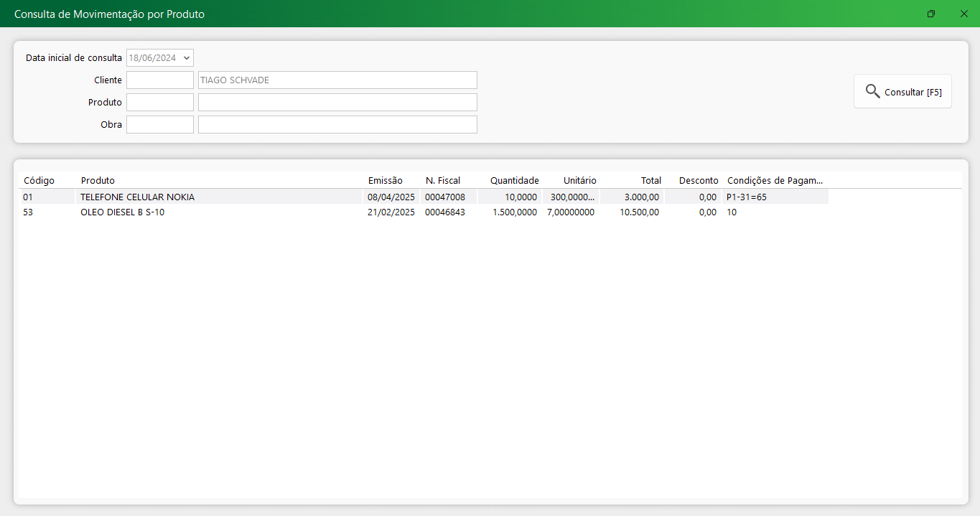Click the Produto description input field
The width and height of the screenshot is (980, 516).
(337, 103)
